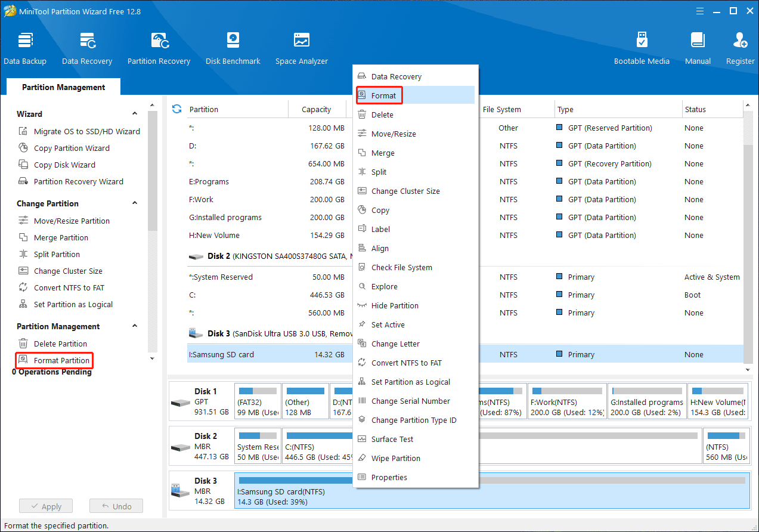Launch the Copy Partition Wizard
The height and width of the screenshot is (532, 759).
64,148
